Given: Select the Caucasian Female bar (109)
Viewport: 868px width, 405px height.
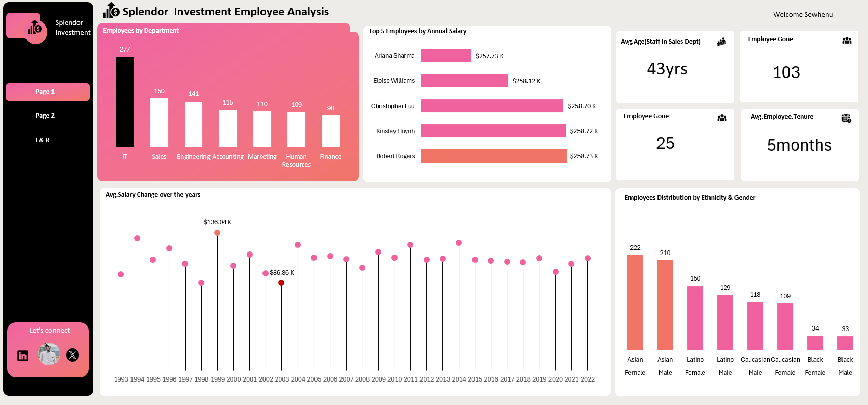Looking at the screenshot, I should coord(785,327).
